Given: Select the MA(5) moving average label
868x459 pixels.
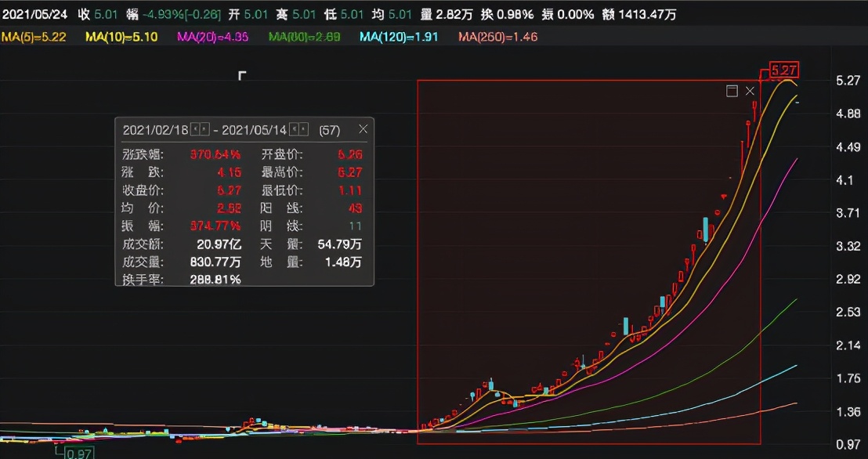Looking at the screenshot, I should pos(33,37).
